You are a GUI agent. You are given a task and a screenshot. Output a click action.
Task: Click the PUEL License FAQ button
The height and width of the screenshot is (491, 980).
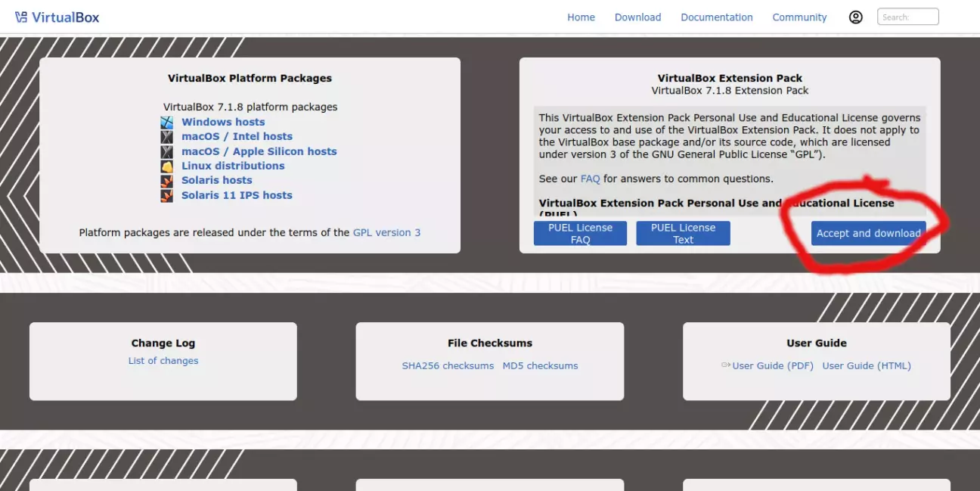coord(580,233)
